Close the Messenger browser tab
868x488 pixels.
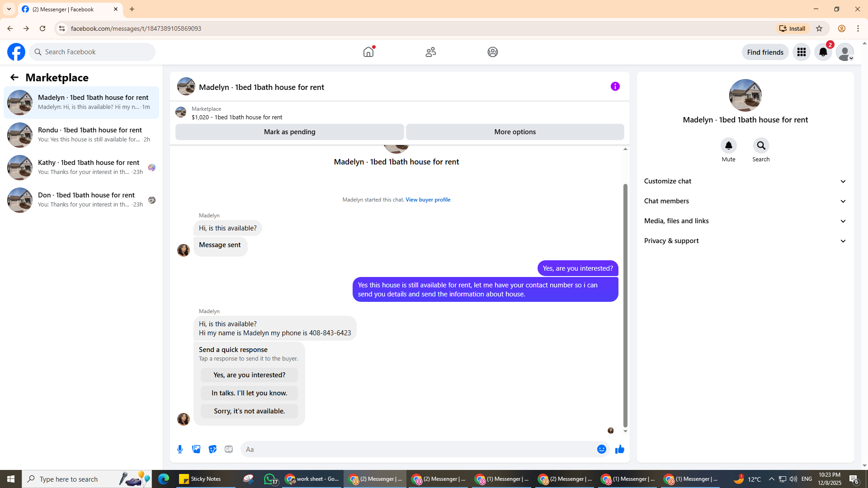(x=116, y=9)
